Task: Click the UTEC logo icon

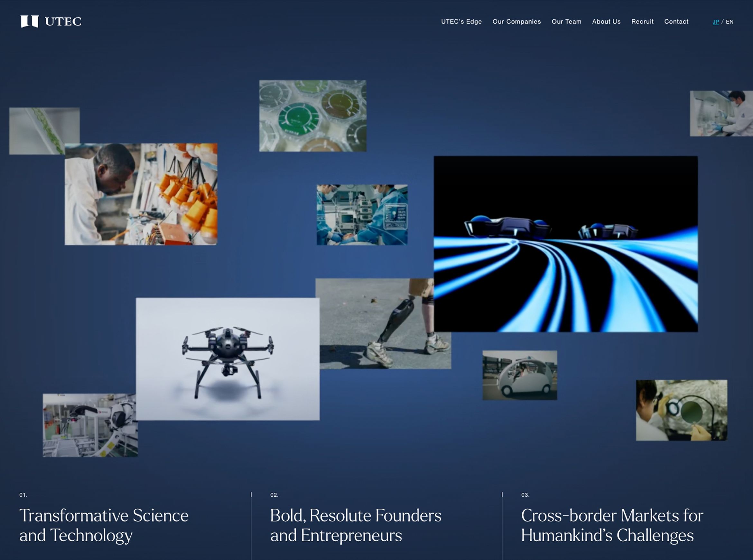Action: [30, 21]
